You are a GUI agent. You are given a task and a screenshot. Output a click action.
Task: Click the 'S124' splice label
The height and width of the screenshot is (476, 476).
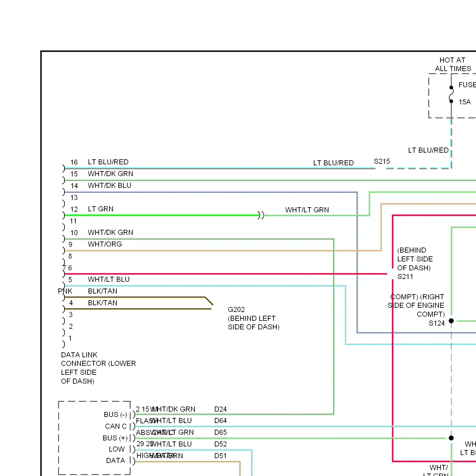coord(437,323)
